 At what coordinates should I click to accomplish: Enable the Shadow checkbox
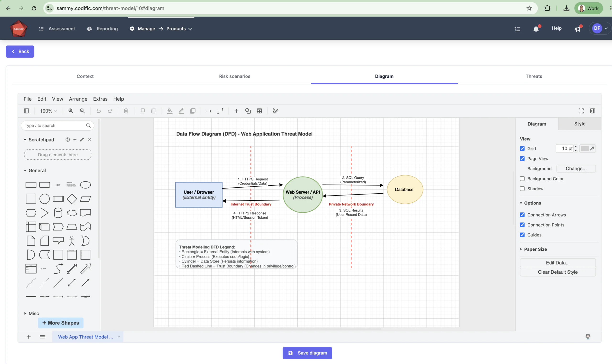tap(522, 189)
